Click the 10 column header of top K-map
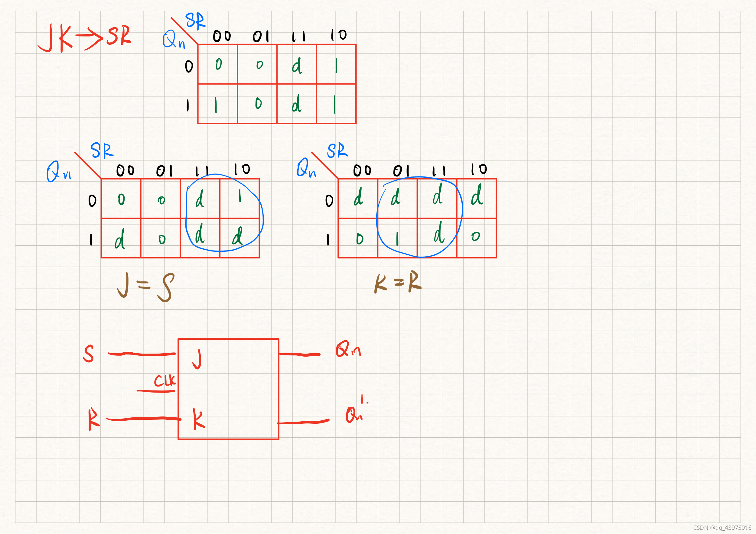 (x=338, y=34)
